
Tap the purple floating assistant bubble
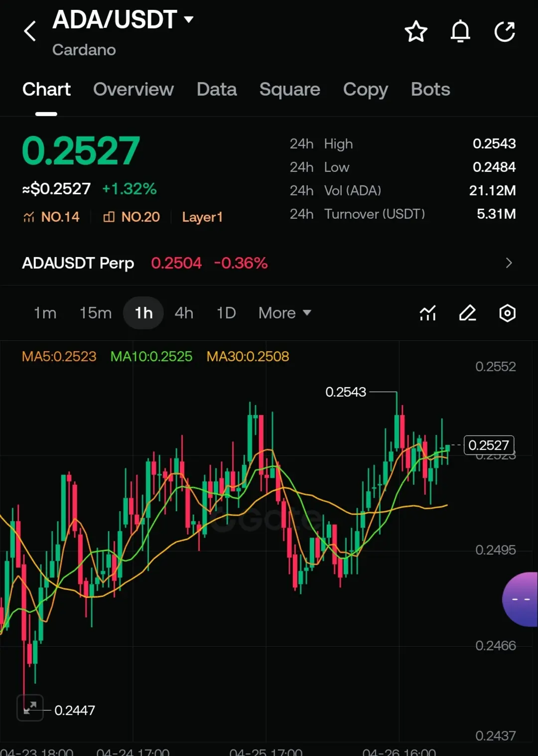pyautogui.click(x=520, y=599)
